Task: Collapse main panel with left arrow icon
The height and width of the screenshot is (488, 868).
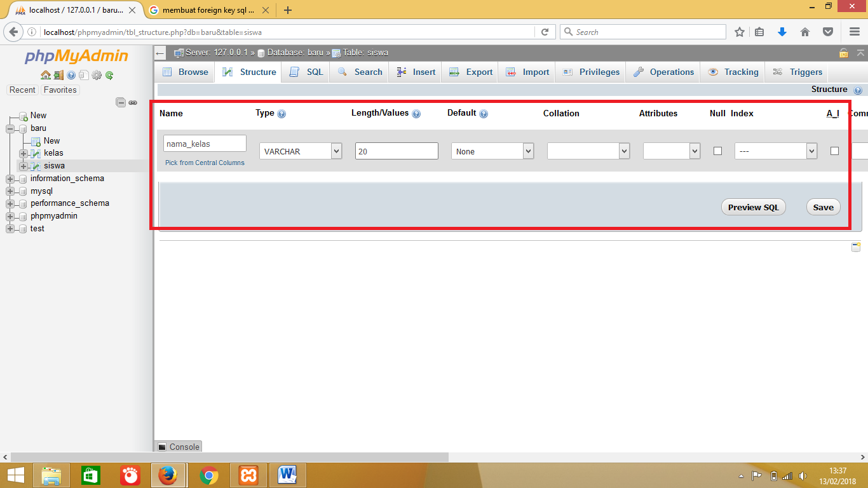Action: [160, 53]
